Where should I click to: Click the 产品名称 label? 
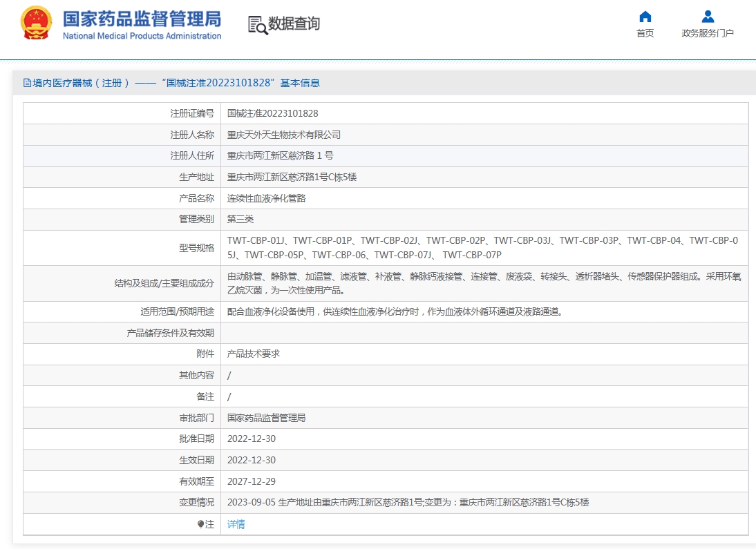[196, 198]
